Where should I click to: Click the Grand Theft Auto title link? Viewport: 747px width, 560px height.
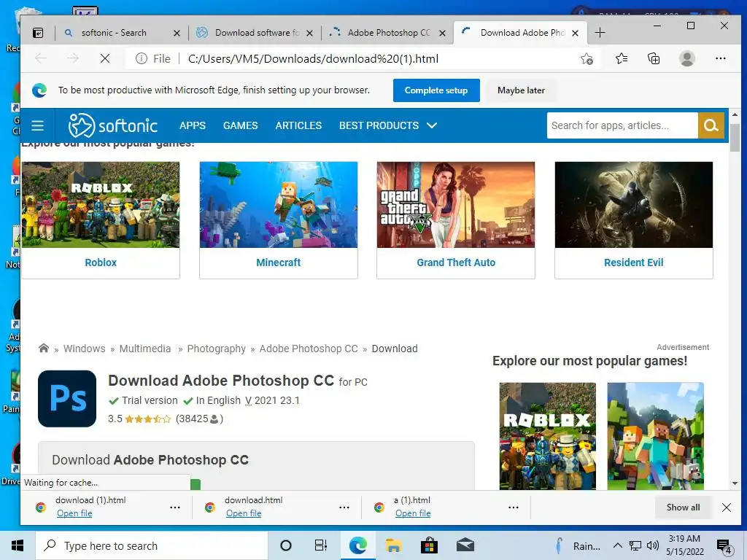(456, 262)
